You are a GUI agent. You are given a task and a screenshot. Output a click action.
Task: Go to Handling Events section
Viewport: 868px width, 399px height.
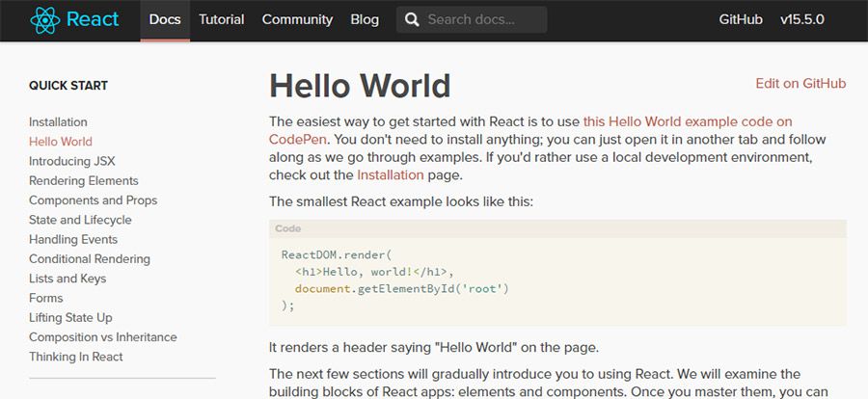pyautogui.click(x=73, y=239)
